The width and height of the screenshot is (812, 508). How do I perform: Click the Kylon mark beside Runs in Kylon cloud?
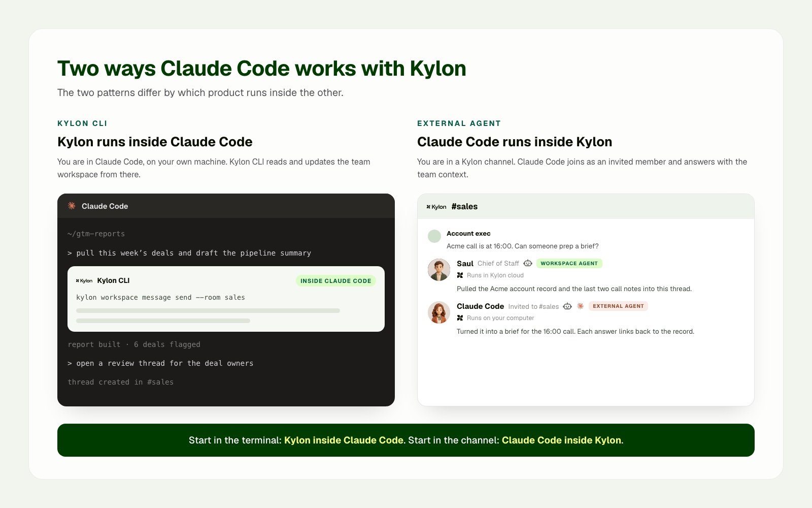point(460,275)
